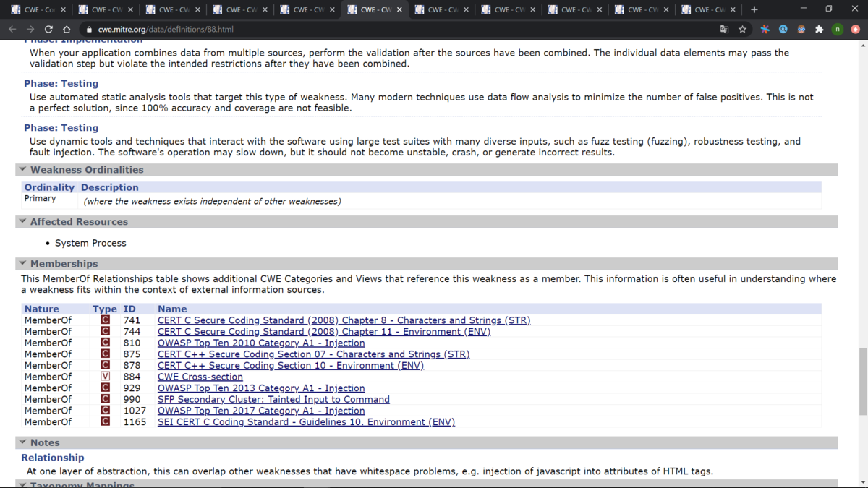Click the browser forward arrow

30,30
